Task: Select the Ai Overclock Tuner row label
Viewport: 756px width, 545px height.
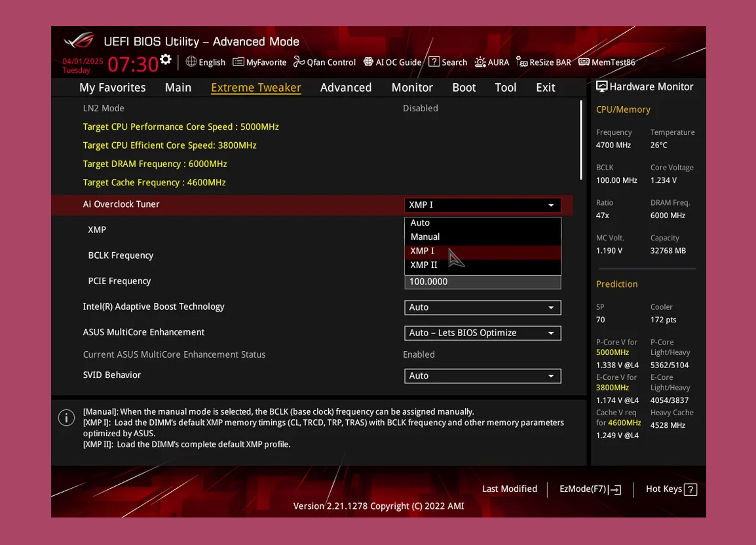Action: coord(121,204)
